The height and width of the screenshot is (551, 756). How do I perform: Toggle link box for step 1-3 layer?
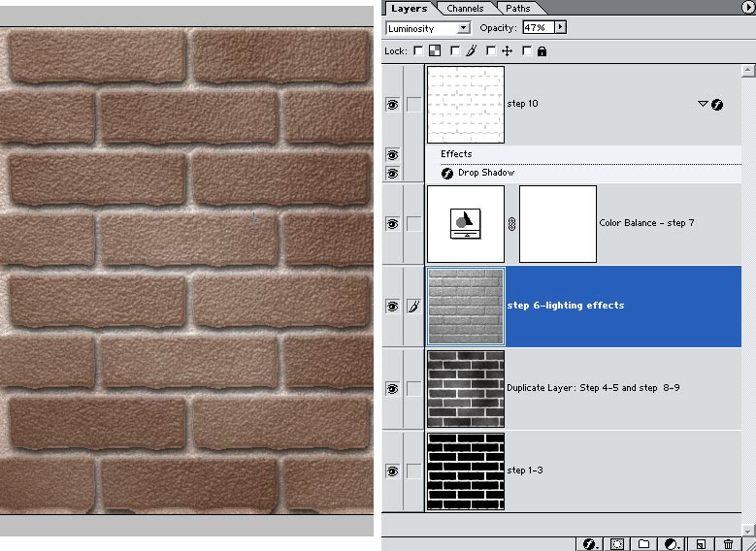413,471
